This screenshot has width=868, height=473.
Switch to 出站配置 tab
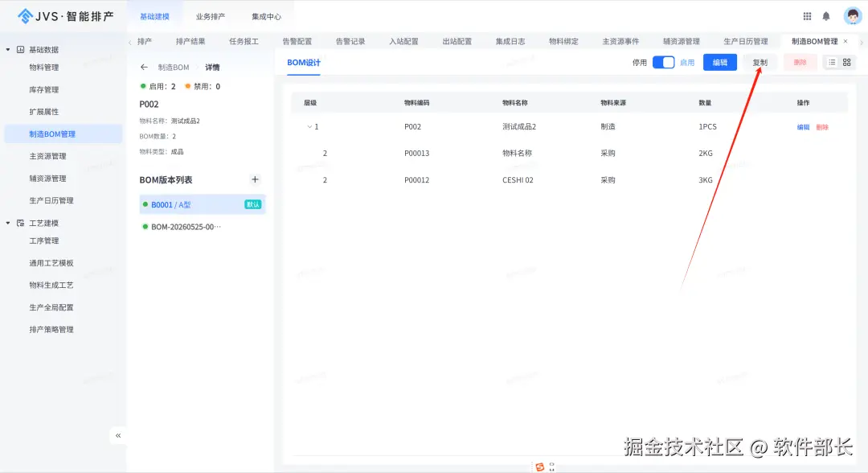[x=457, y=42]
